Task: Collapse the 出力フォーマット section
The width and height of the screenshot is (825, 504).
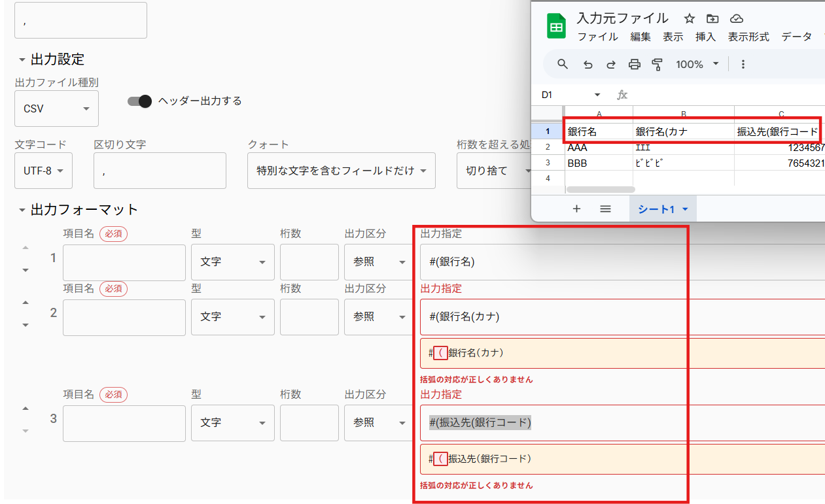Action: point(22,210)
